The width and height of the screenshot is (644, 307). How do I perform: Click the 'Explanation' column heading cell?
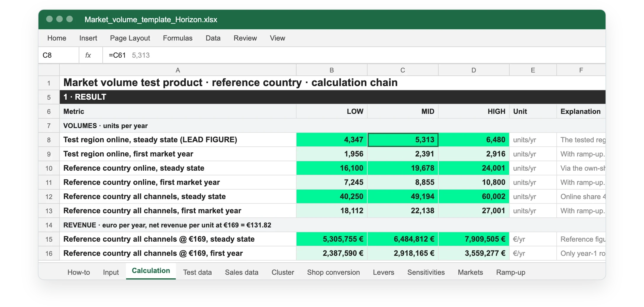click(581, 112)
